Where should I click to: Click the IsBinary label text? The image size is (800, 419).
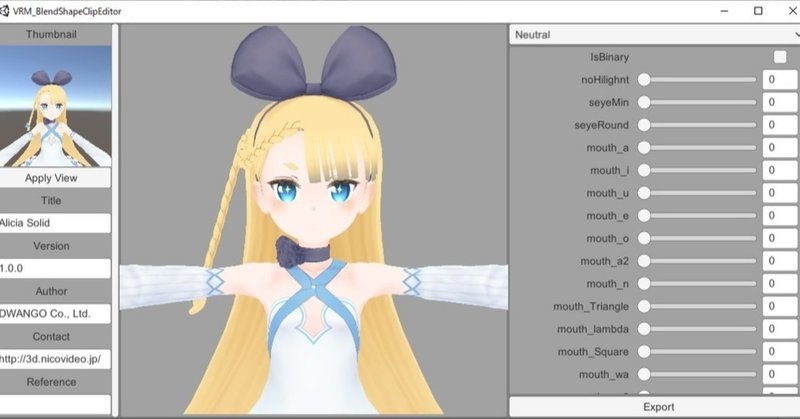pos(609,57)
